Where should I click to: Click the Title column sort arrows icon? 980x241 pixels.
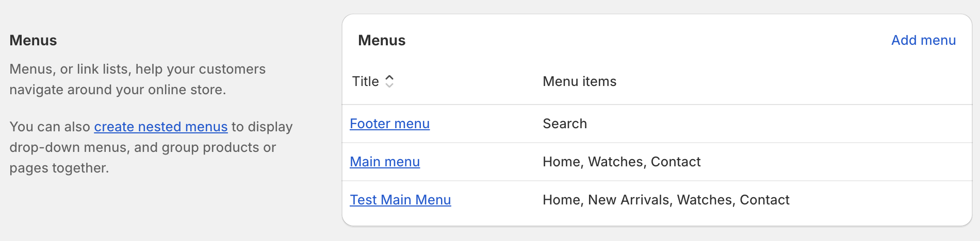(389, 81)
